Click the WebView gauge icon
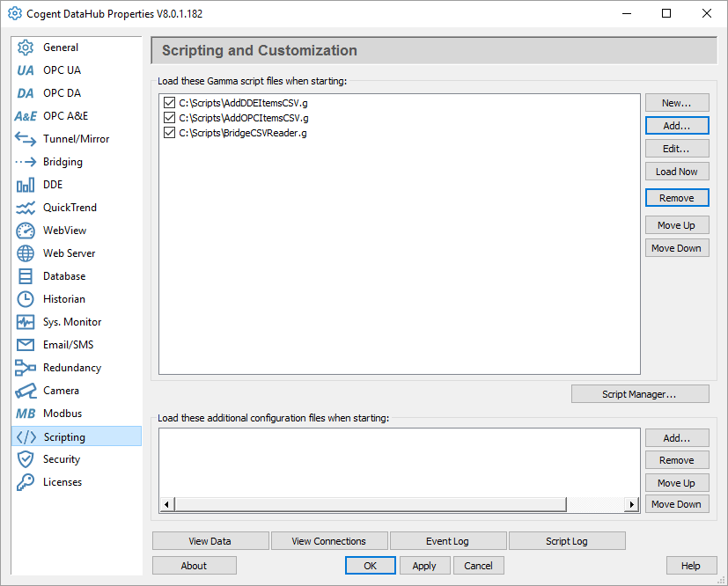This screenshot has width=728, height=586. click(26, 231)
